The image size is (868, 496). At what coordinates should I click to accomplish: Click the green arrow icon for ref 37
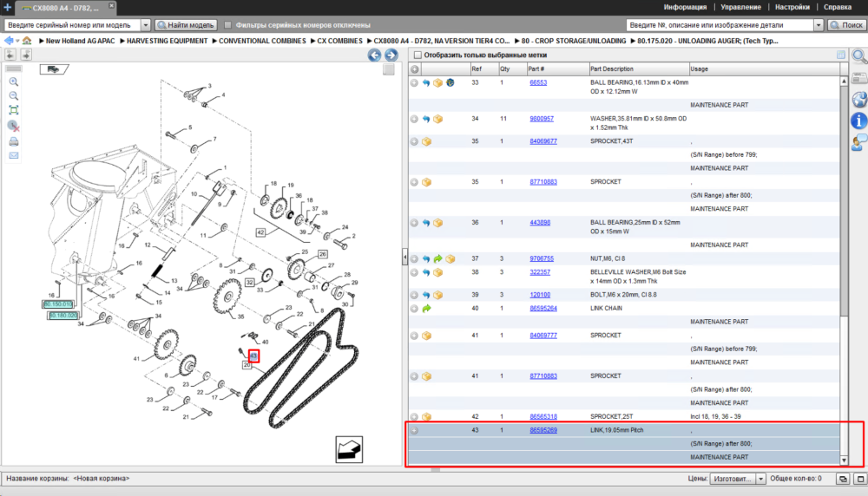pos(437,258)
